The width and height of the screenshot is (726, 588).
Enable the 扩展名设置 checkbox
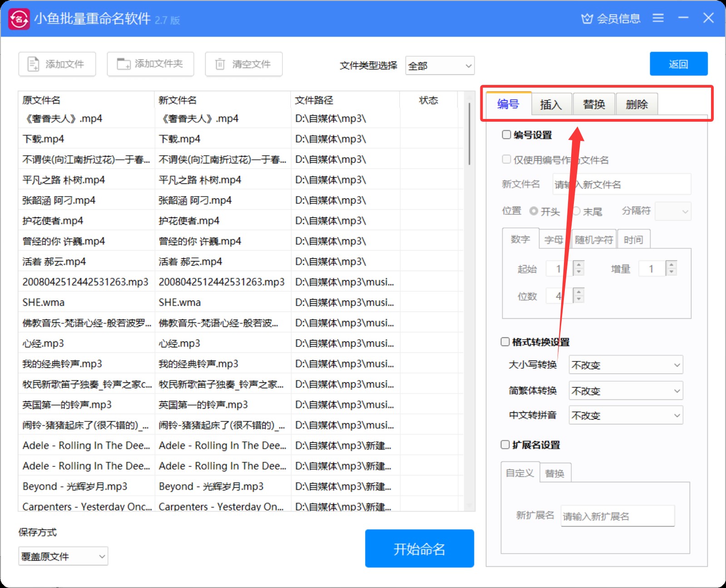coord(505,445)
